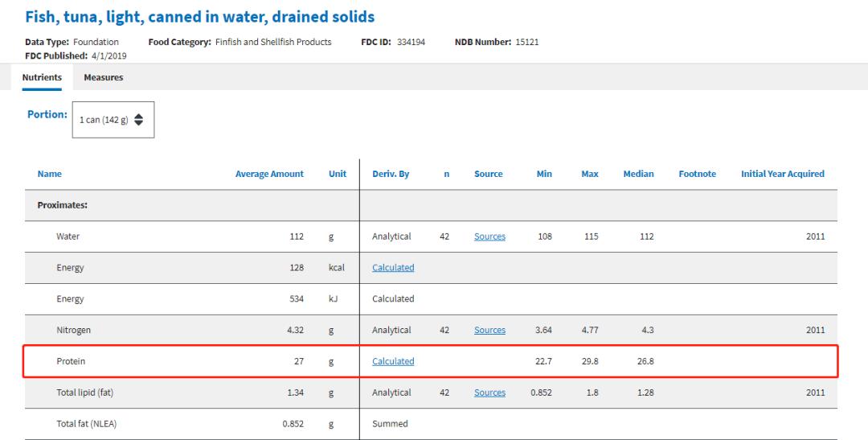Select the Min column header
The width and height of the screenshot is (868, 440).
click(544, 174)
